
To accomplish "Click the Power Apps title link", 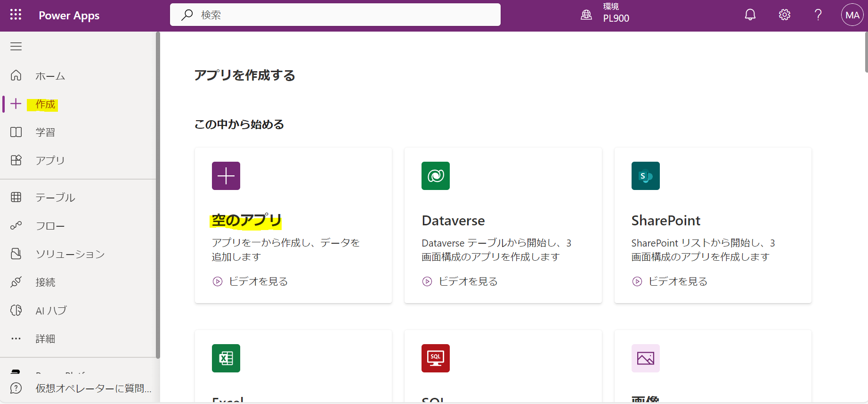I will 69,16.
